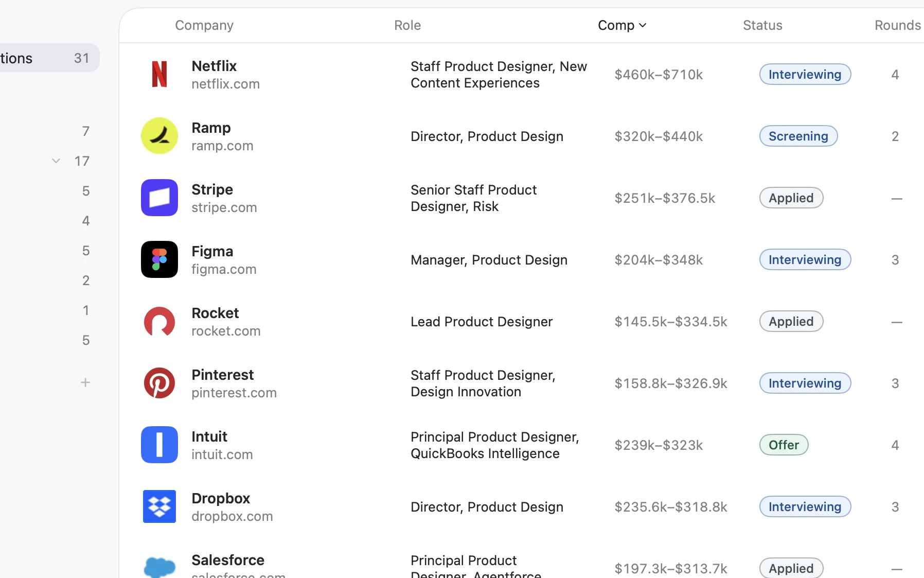
Task: Click the Ramp company logo
Action: 159,136
